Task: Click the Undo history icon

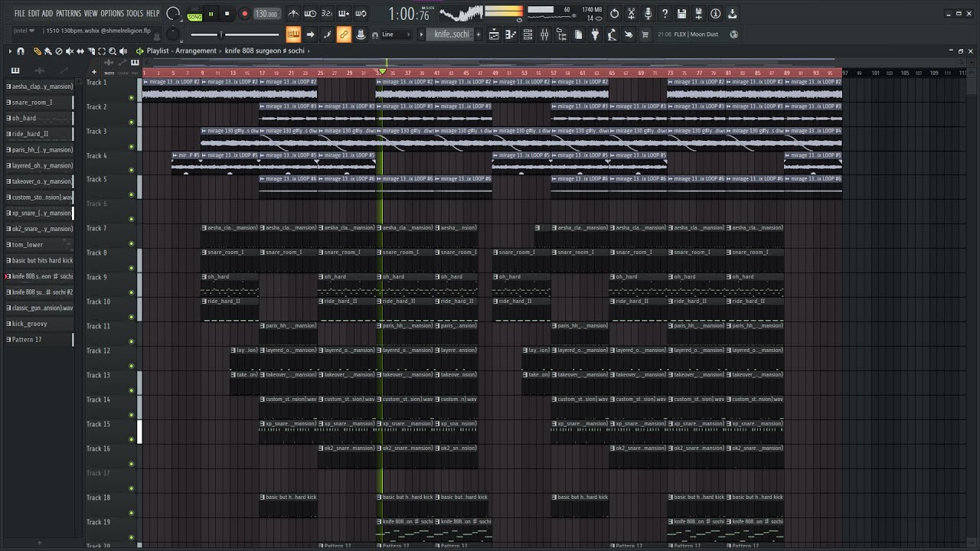Action: tap(614, 14)
